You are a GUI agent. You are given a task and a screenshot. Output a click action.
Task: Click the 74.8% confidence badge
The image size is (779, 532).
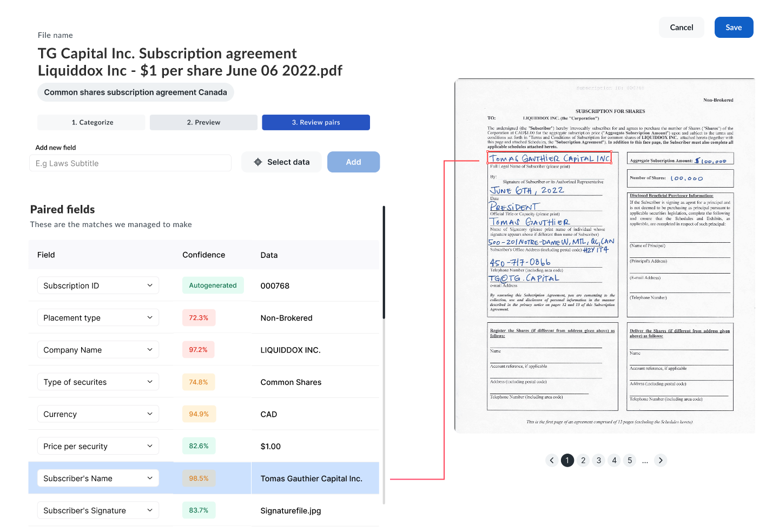tap(199, 382)
